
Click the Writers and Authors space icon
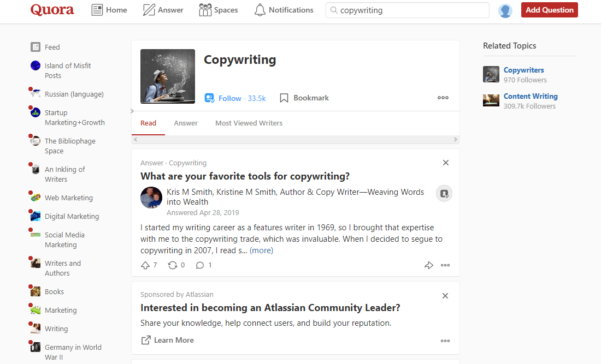coord(36,263)
